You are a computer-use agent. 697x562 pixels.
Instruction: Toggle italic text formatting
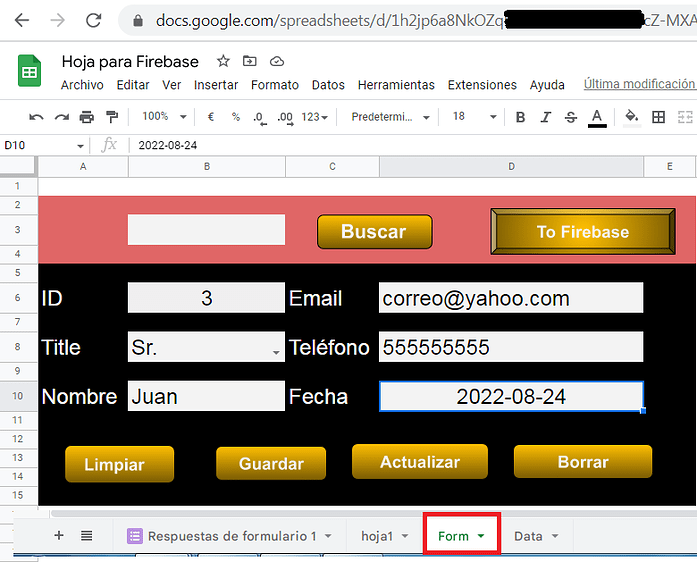tap(545, 117)
